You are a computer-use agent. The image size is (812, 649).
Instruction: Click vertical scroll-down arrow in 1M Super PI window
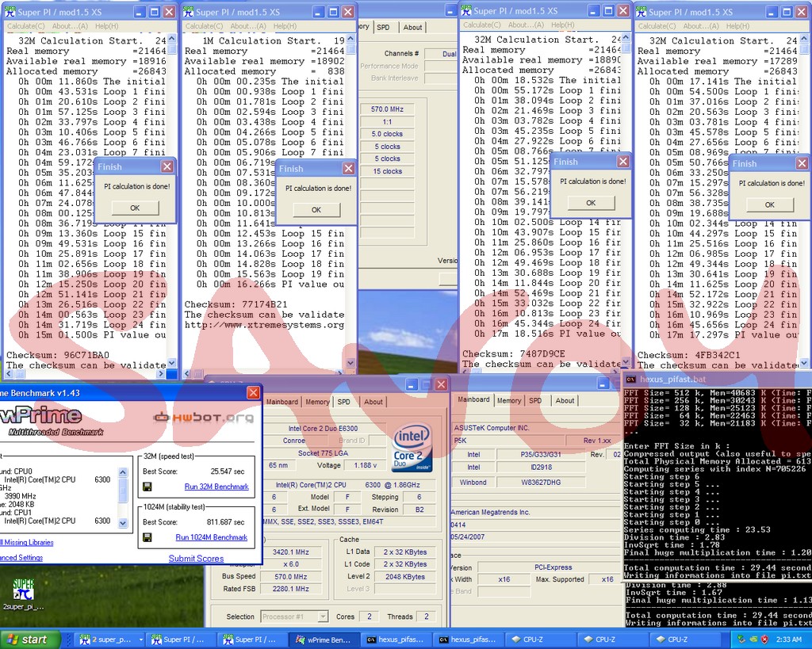[350, 363]
